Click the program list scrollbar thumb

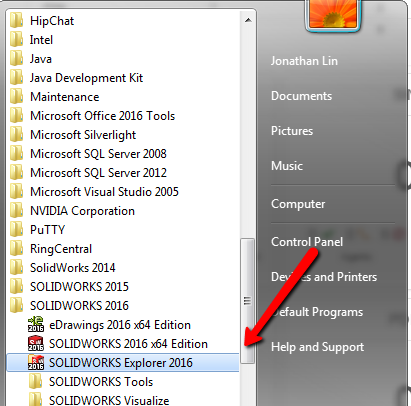(247, 301)
